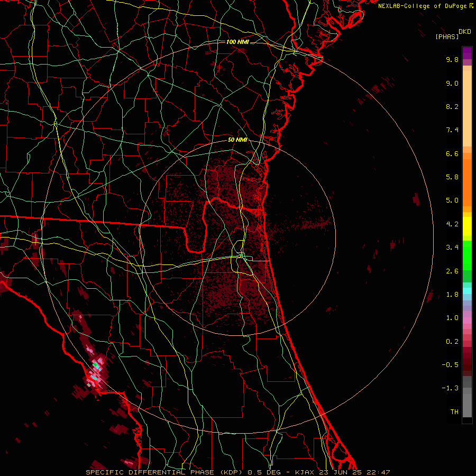Click the '[PHAS]' units label
The width and height of the screenshot is (476, 476).
point(447,36)
